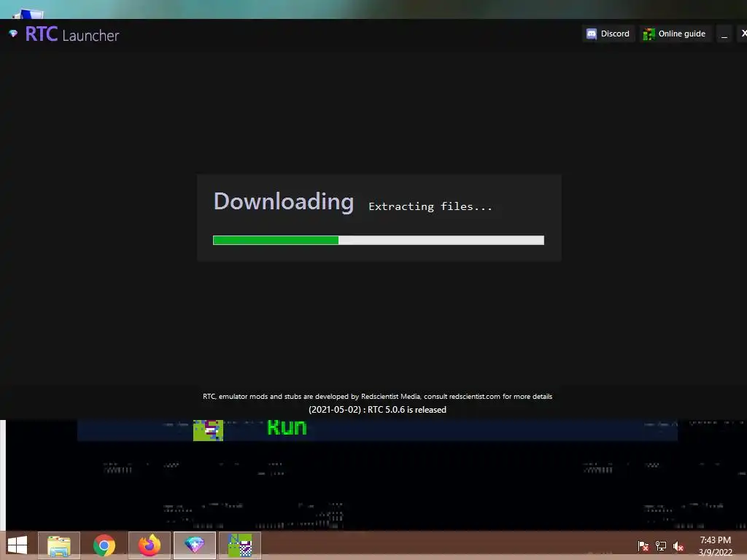This screenshot has width=747, height=560.
Task: Click the RTC Launcher gem logo
Action: coord(13,34)
